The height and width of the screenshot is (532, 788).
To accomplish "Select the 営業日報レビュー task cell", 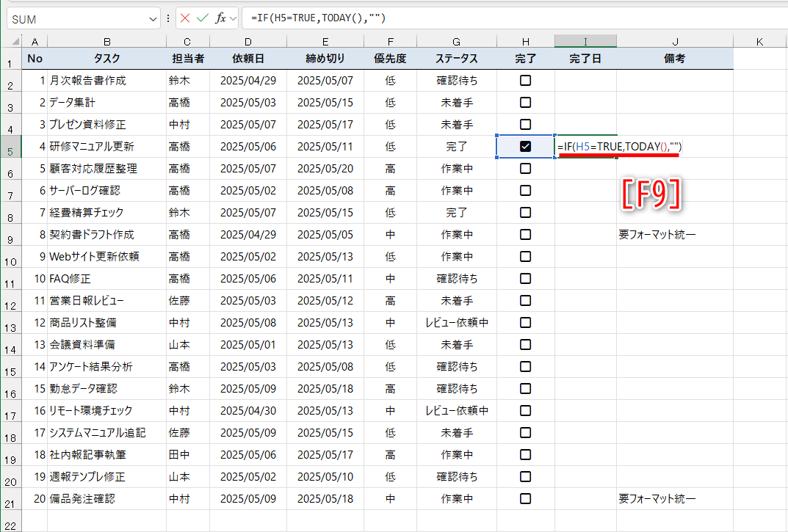I will [106, 300].
